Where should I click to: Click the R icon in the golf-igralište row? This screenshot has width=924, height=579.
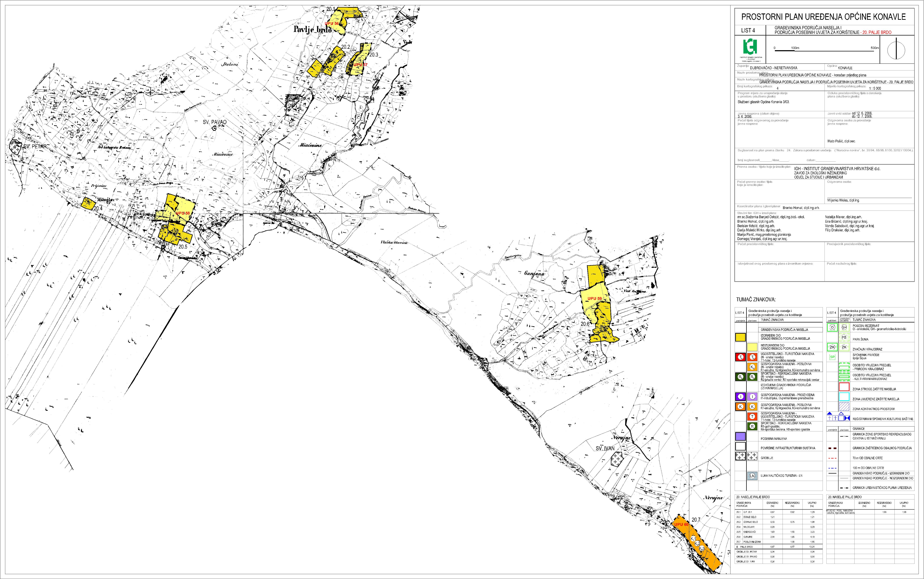pyautogui.click(x=752, y=427)
